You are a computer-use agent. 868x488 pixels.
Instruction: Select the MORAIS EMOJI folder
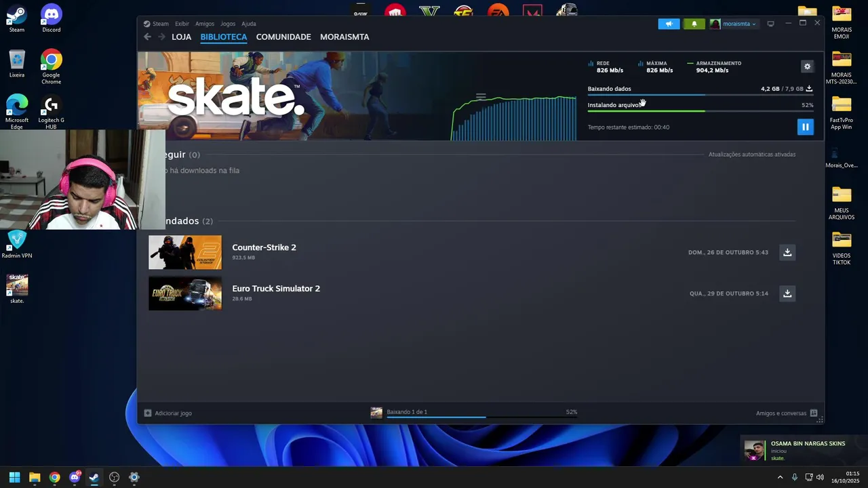coord(842,22)
